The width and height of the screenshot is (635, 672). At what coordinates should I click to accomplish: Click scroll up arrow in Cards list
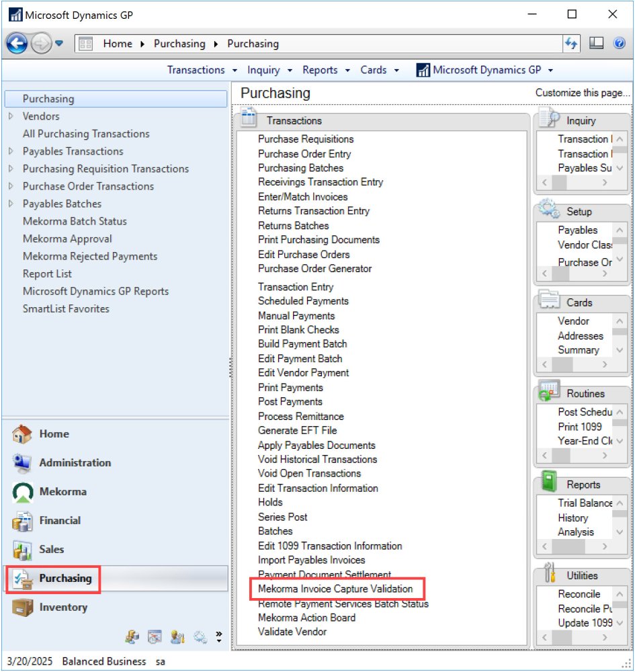coord(620,321)
